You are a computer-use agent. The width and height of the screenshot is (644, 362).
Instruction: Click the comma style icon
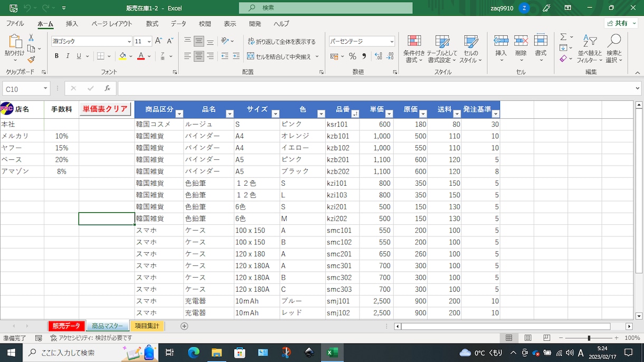point(364,56)
